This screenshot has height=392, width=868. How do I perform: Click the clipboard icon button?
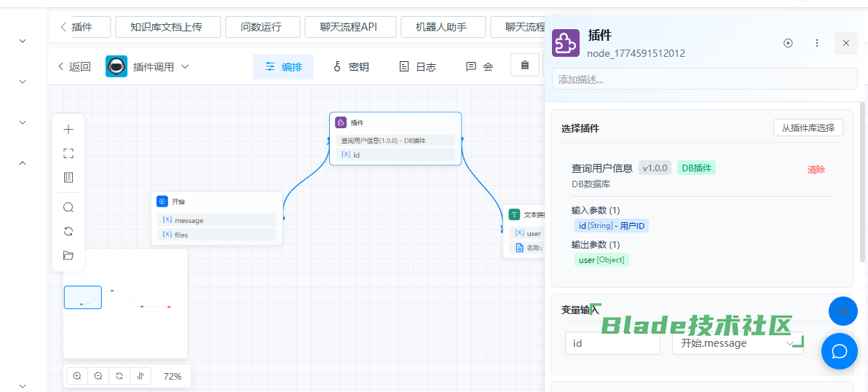coord(525,66)
